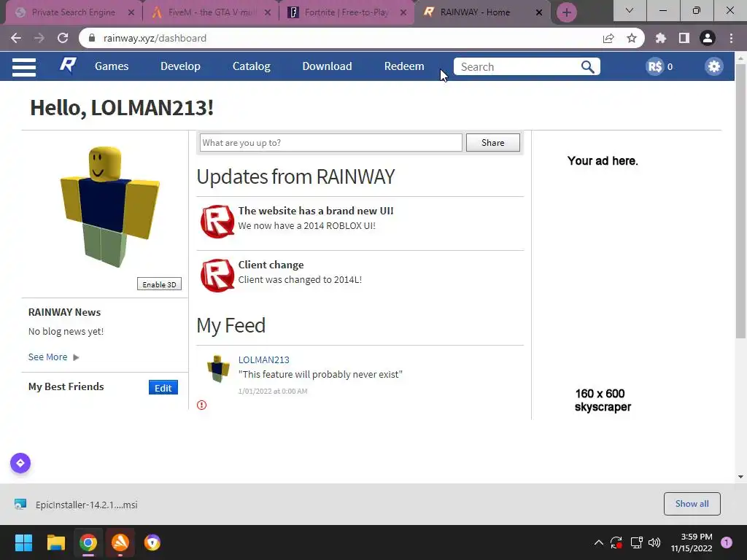Close the Private Search Engine tab
Viewport: 747px width, 560px height.
(131, 12)
